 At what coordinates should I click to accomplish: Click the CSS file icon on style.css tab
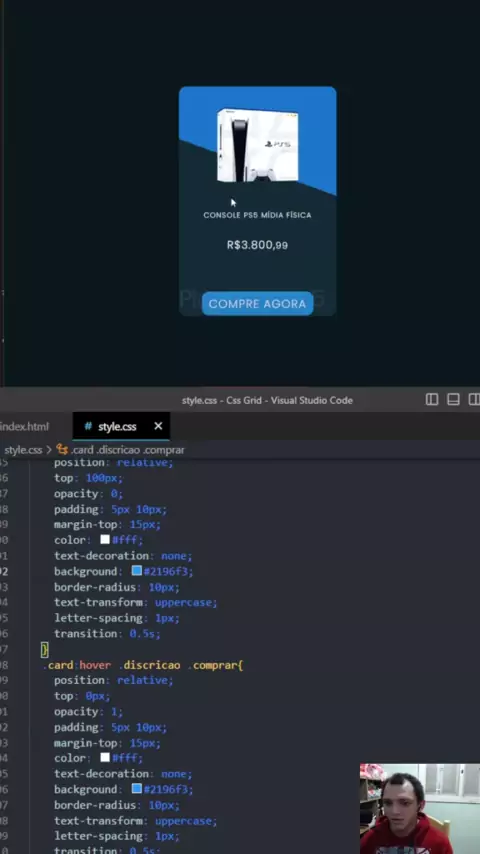(88, 426)
